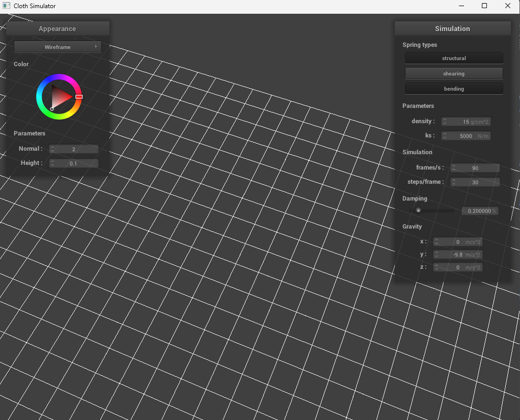Click the Damping slider handle

pos(419,210)
